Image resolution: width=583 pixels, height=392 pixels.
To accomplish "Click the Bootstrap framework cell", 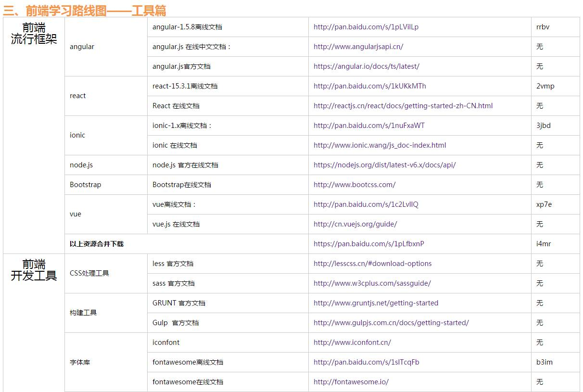I will click(106, 185).
